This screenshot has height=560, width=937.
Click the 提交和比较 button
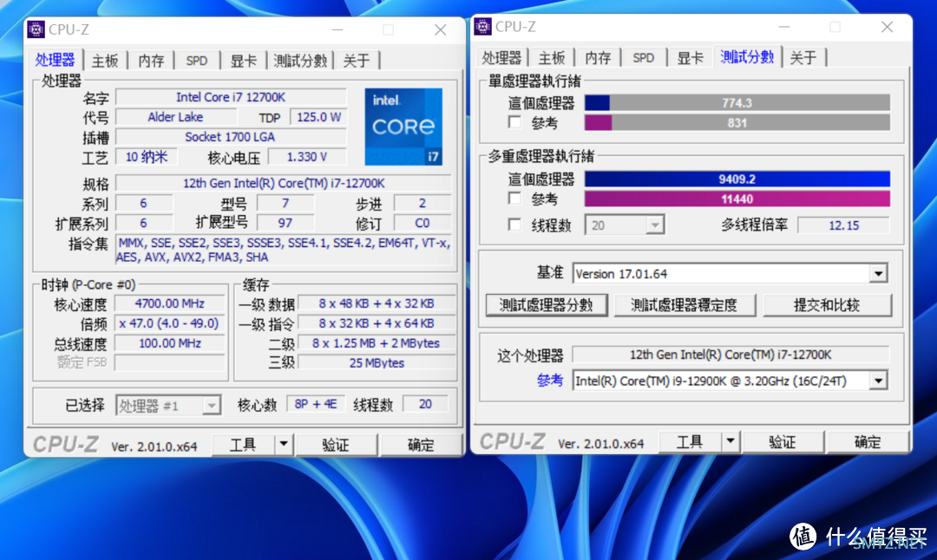click(x=827, y=305)
